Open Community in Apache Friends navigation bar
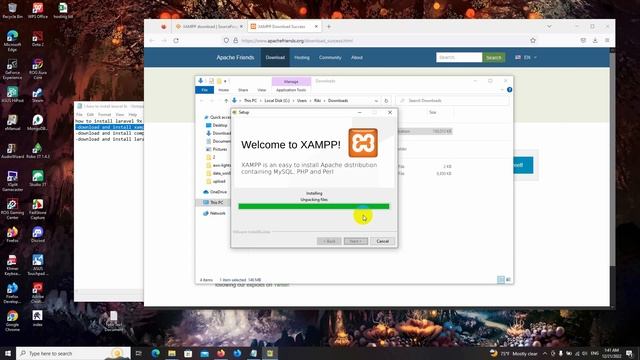The width and height of the screenshot is (640, 360). (330, 58)
